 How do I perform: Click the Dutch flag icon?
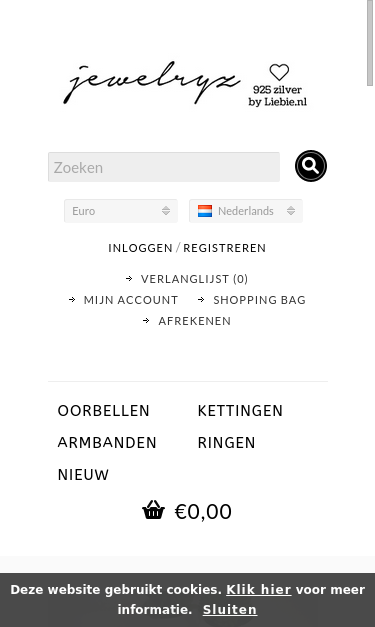point(205,211)
